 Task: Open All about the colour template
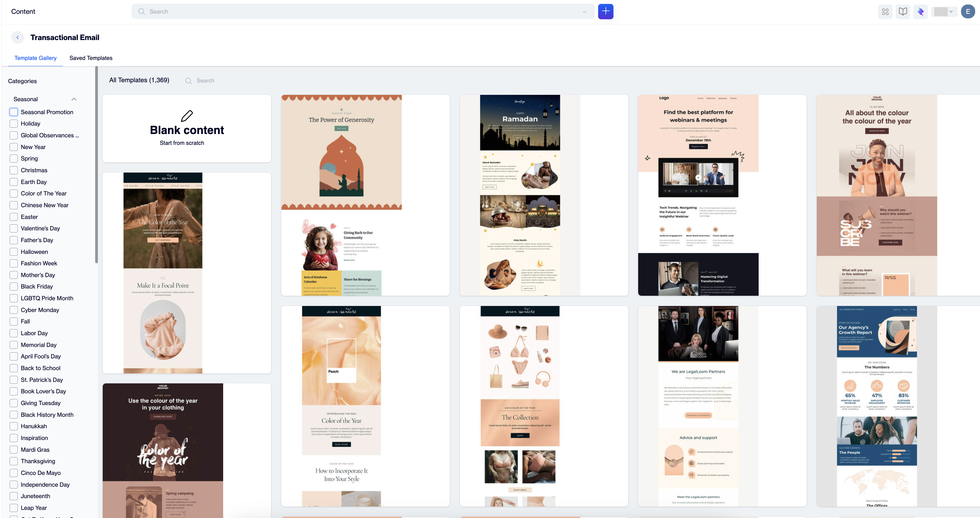tap(898, 195)
